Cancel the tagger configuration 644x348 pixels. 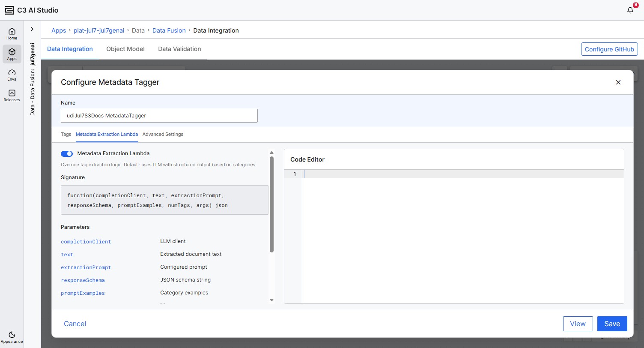(x=75, y=324)
